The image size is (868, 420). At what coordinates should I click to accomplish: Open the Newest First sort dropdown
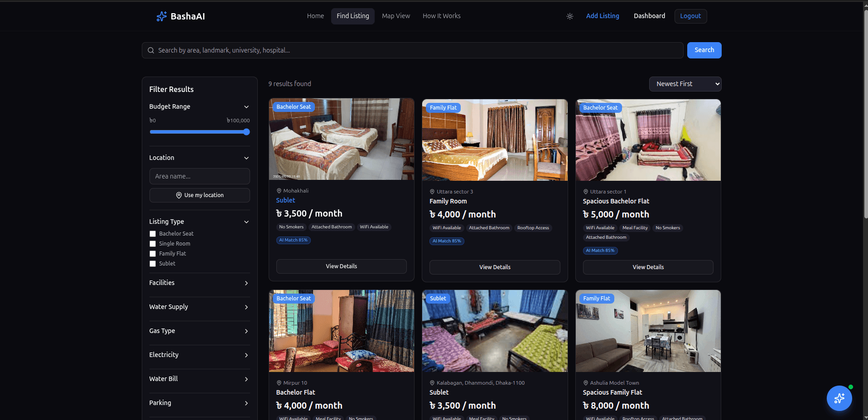[x=685, y=84]
